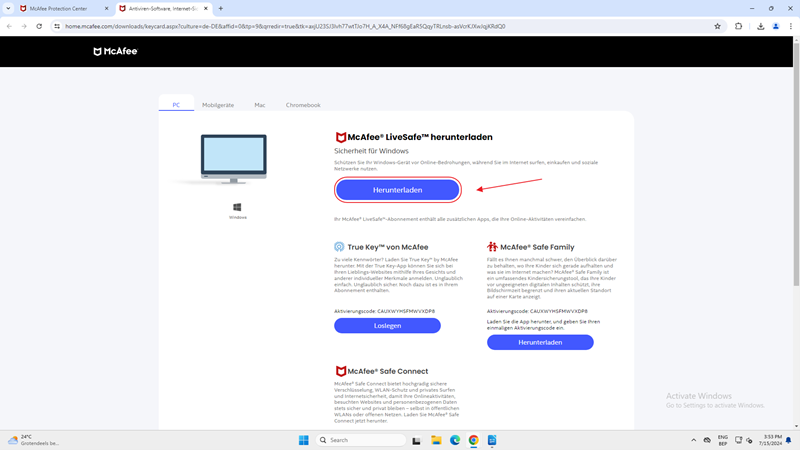This screenshot has width=800, height=450.
Task: Click the Safe Family people icon
Action: click(x=492, y=247)
